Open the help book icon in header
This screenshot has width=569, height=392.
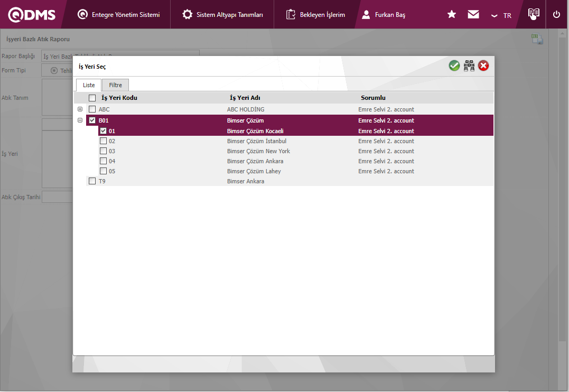click(534, 14)
